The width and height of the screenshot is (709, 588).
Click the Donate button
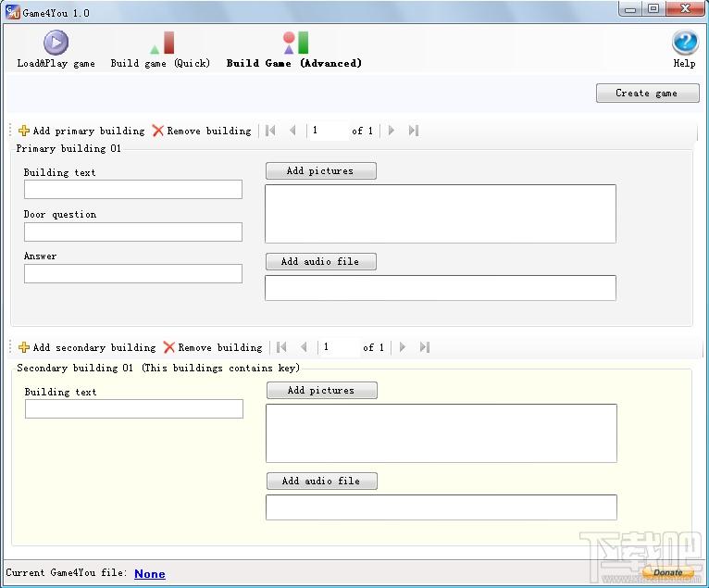[667, 572]
